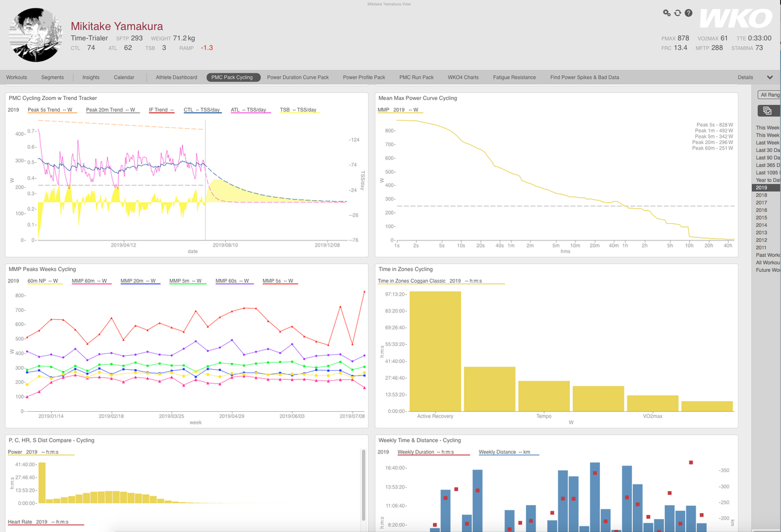Open the Fatigue Resistance tab
This screenshot has height=532, width=781.
point(514,77)
